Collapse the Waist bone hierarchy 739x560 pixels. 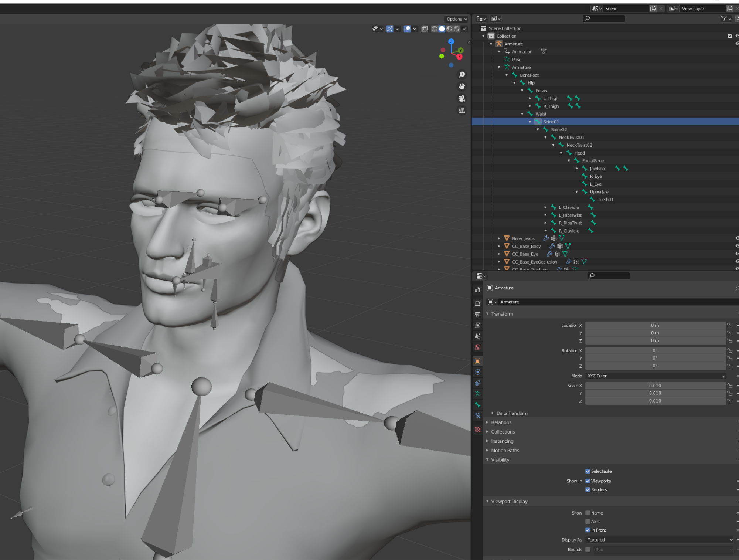(522, 114)
